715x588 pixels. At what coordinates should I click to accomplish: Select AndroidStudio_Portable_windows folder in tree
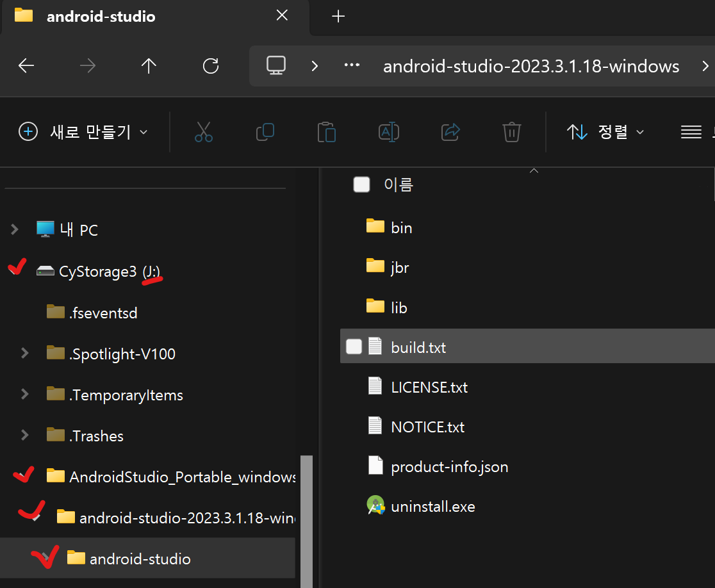pyautogui.click(x=183, y=477)
